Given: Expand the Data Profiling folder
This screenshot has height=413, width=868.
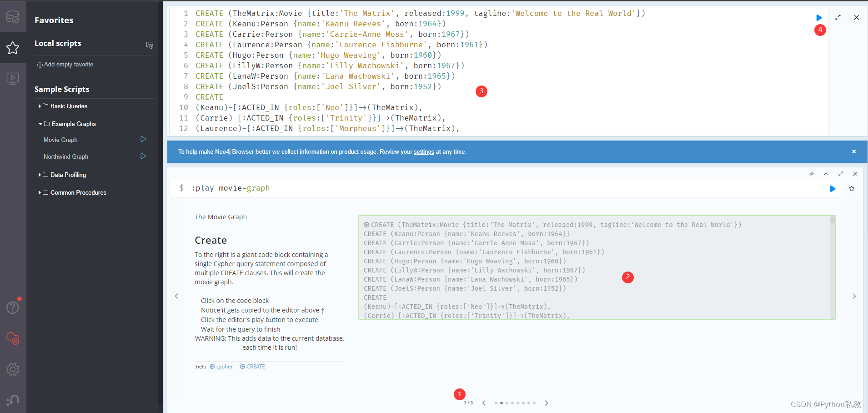Looking at the screenshot, I should [62, 175].
